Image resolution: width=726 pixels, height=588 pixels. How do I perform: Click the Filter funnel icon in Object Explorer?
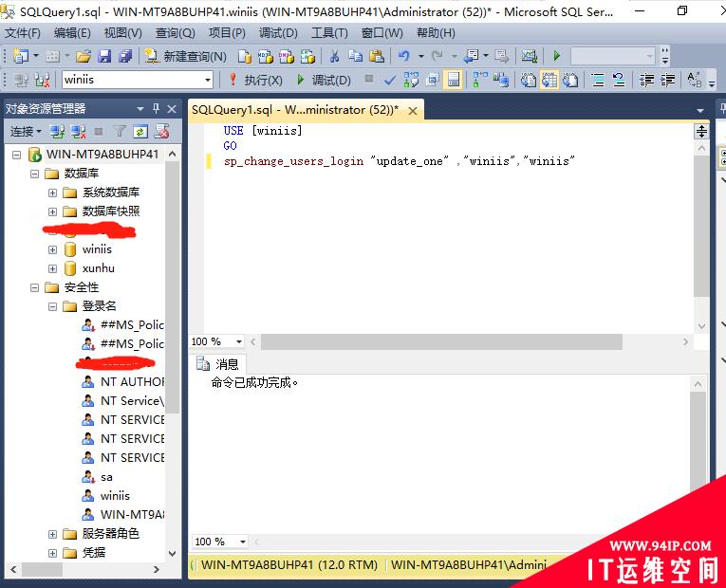coord(120,132)
